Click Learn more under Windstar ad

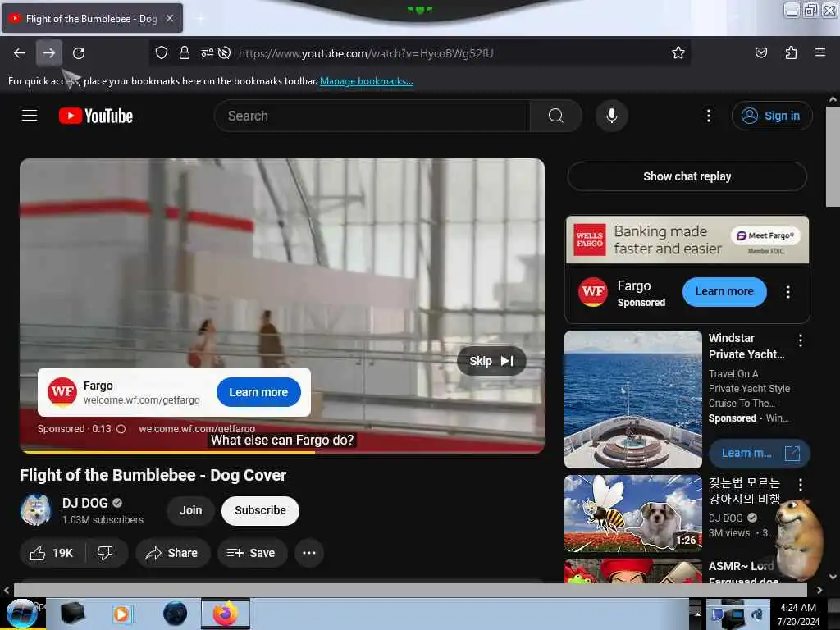(x=760, y=453)
